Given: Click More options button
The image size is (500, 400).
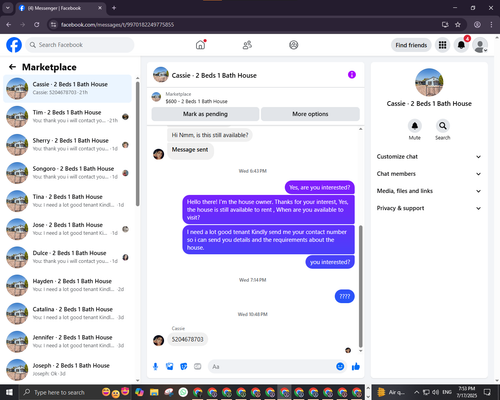Looking at the screenshot, I should pos(310,114).
